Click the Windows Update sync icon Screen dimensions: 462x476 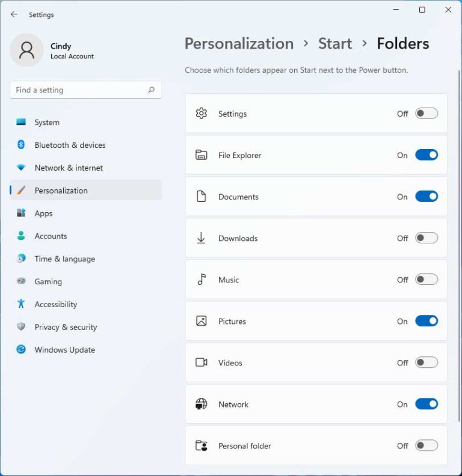coord(21,349)
